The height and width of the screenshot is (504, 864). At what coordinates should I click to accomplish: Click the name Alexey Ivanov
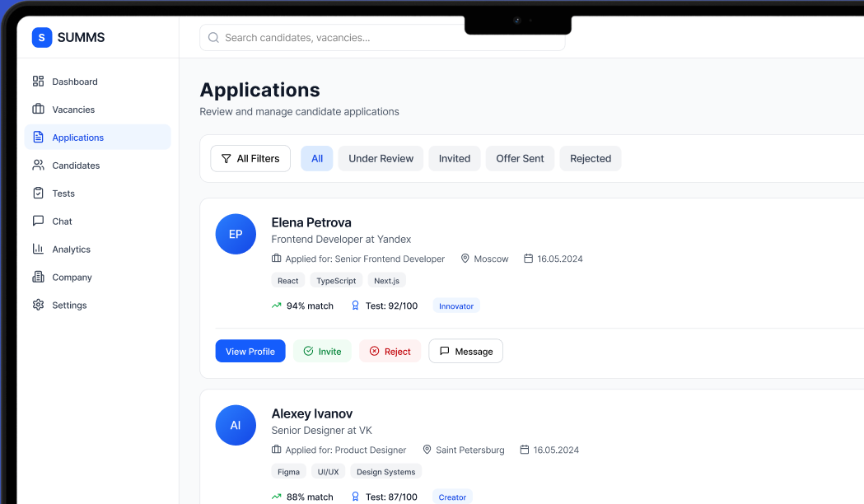coord(312,413)
